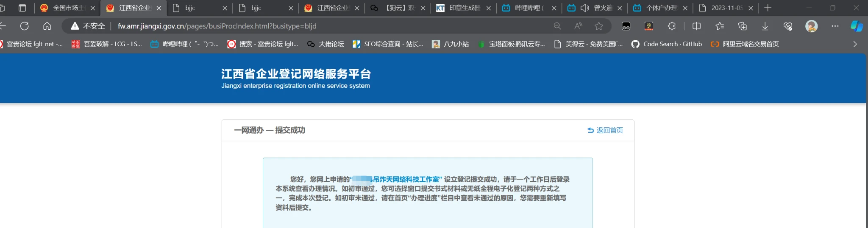
Task: Open 阿里云域名交易首页 bookmark
Action: pyautogui.click(x=745, y=44)
